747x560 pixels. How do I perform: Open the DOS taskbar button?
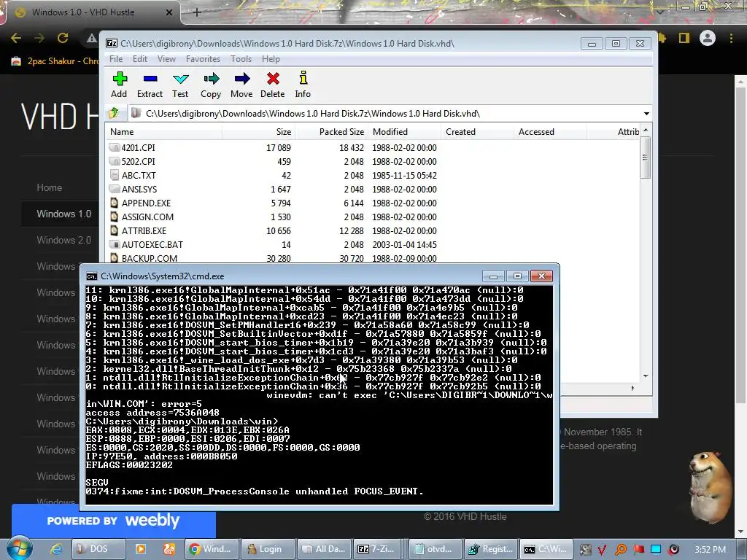click(98, 549)
